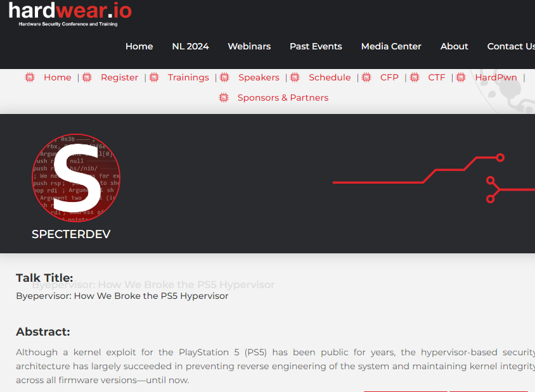Click the chip icon beside Home nav link

29,77
